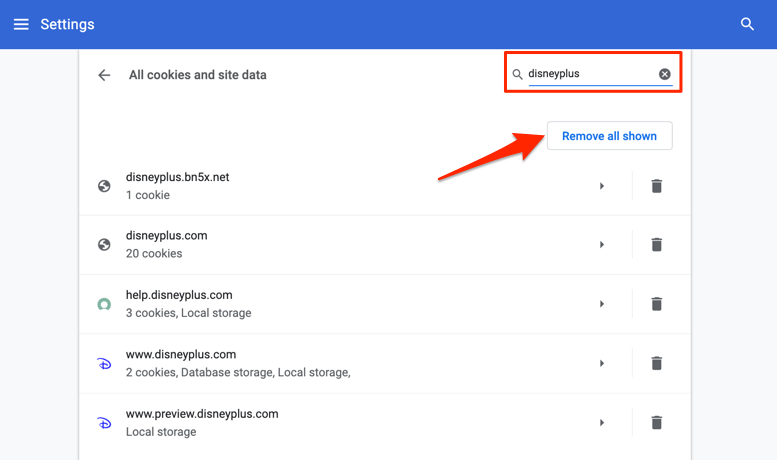Click the search icon in the blue header
Image resolution: width=777 pixels, height=460 pixels.
(747, 24)
